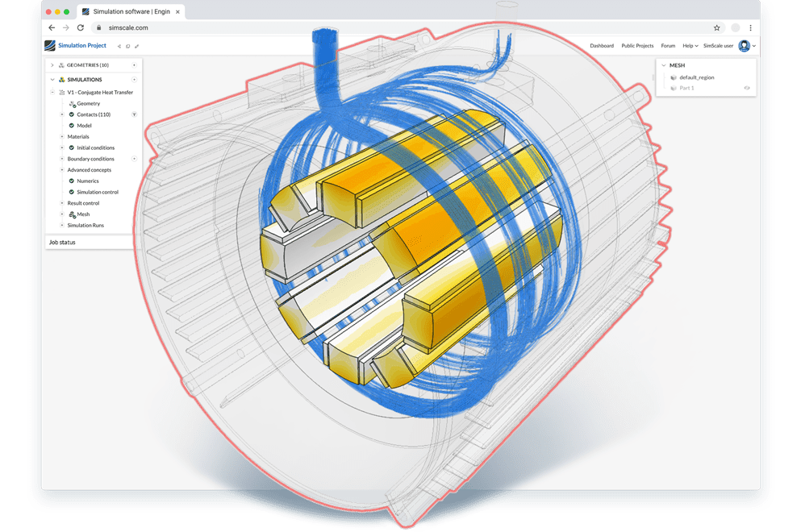Open the account dropdown beside the avatar
Screen dimensions: 801x532
tap(753, 46)
